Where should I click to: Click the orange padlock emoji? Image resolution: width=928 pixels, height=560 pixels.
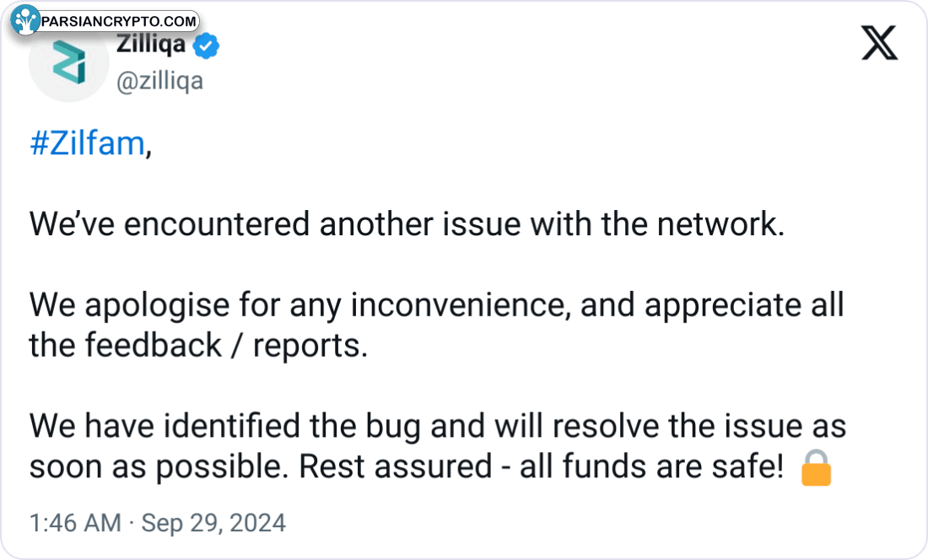816,468
